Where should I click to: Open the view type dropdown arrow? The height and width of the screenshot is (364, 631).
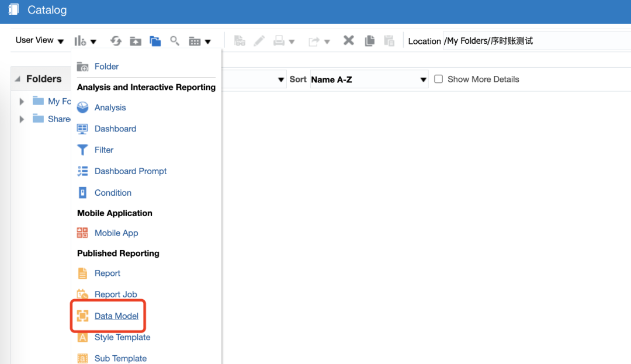tap(208, 41)
